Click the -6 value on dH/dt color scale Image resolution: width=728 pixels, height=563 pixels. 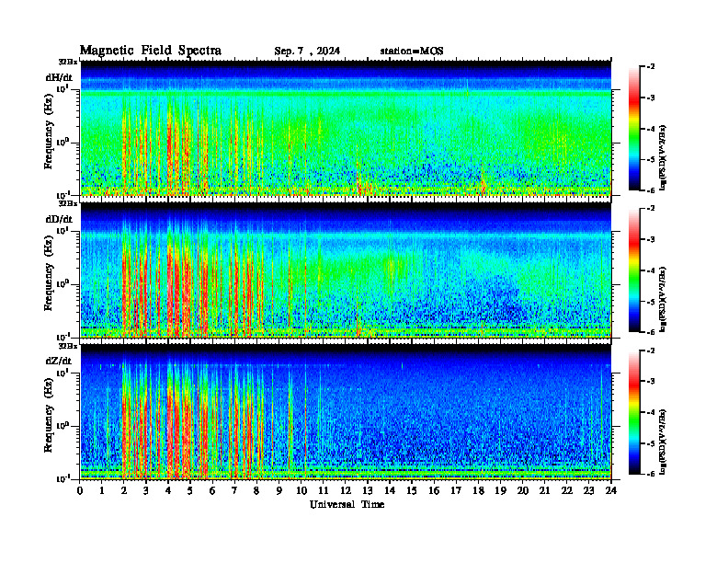click(651, 190)
